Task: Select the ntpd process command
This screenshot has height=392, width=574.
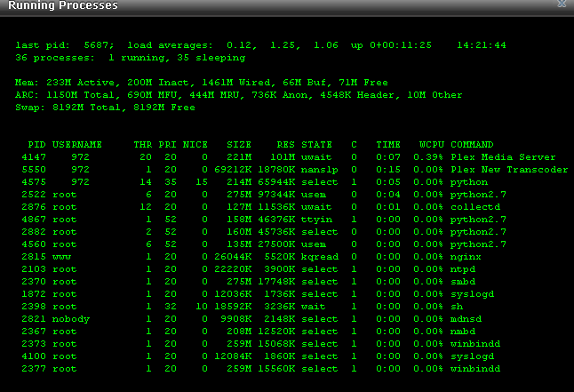Action: coord(464,268)
